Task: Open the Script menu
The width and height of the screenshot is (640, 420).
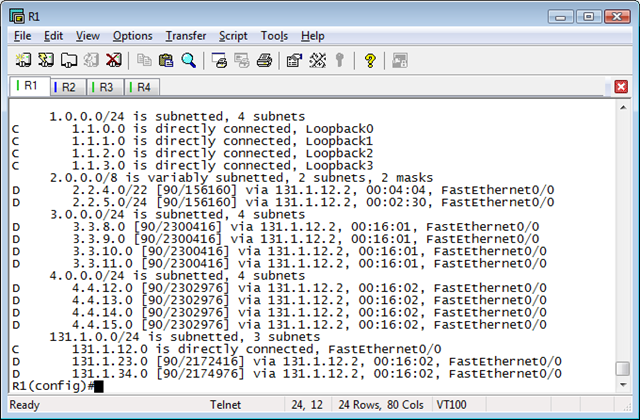Action: [x=233, y=36]
